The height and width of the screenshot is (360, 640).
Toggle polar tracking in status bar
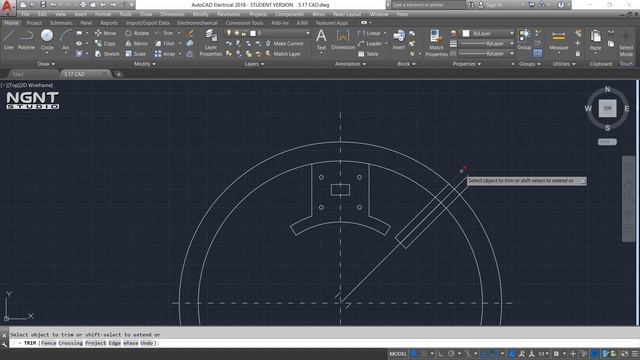click(451, 353)
